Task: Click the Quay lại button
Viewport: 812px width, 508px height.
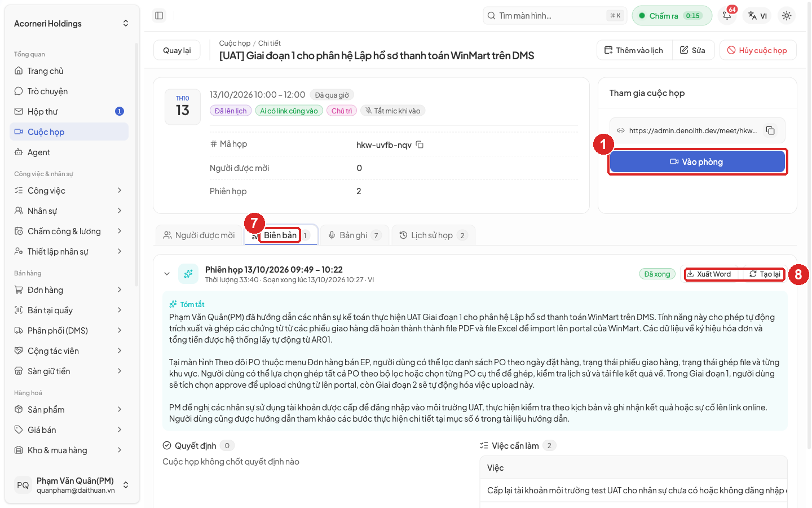Action: pos(177,50)
